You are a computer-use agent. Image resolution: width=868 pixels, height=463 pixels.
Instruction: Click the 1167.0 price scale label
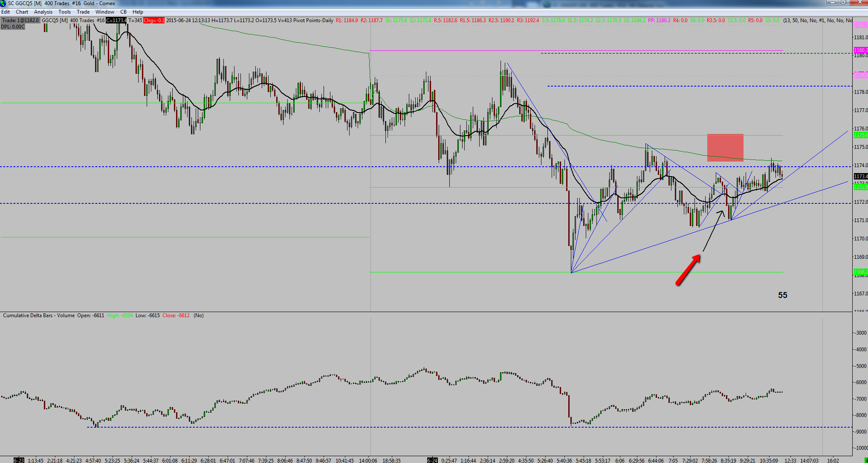click(x=861, y=294)
